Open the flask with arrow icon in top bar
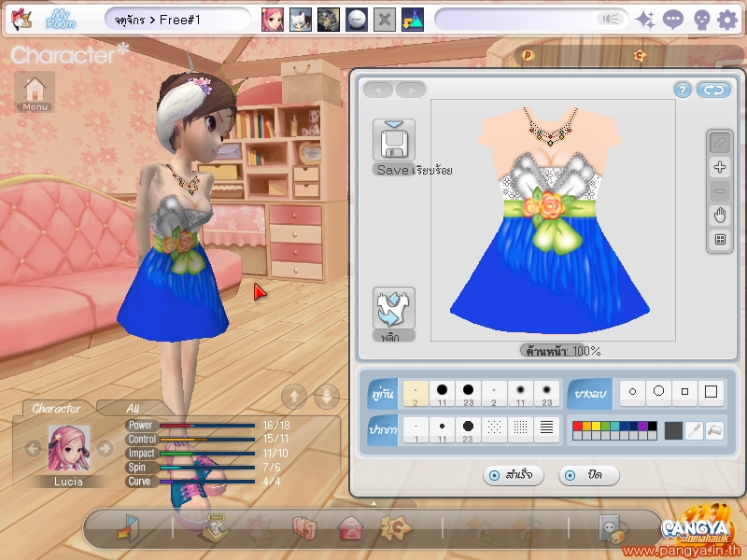 [413, 20]
